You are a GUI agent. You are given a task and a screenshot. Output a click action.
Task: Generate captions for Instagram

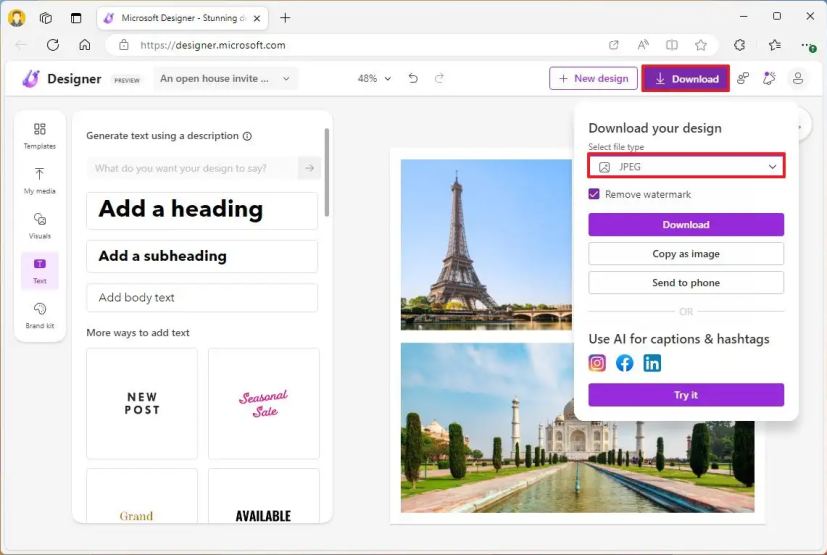(x=597, y=363)
